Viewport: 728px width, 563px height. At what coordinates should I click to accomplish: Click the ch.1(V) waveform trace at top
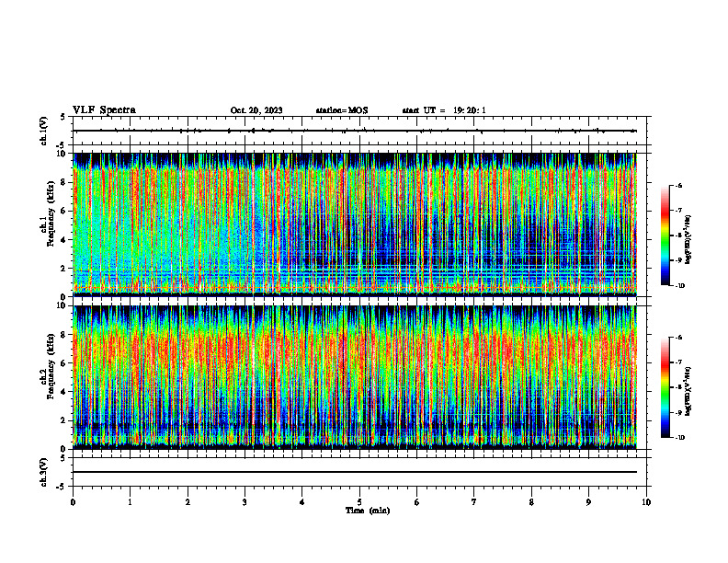(355, 131)
